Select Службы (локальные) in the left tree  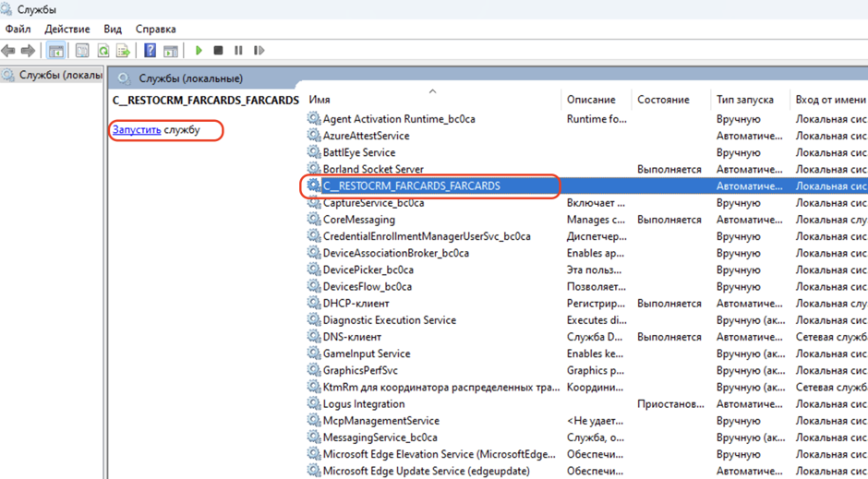(57, 75)
